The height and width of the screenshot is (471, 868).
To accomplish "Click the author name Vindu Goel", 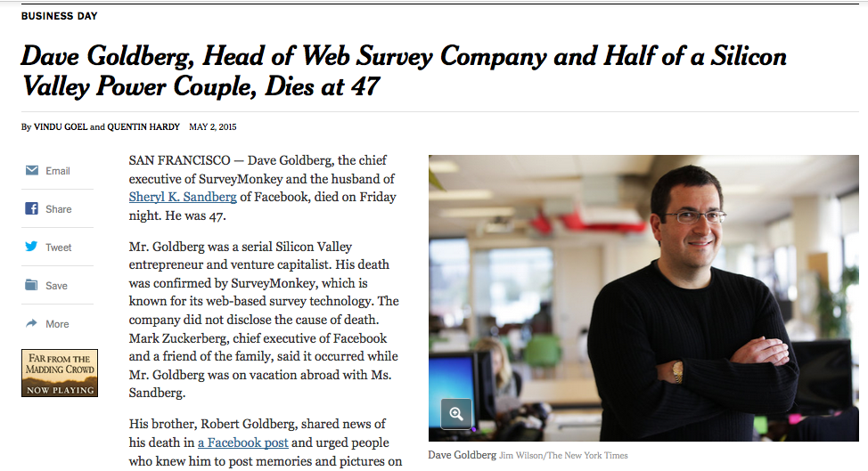I will [x=61, y=126].
